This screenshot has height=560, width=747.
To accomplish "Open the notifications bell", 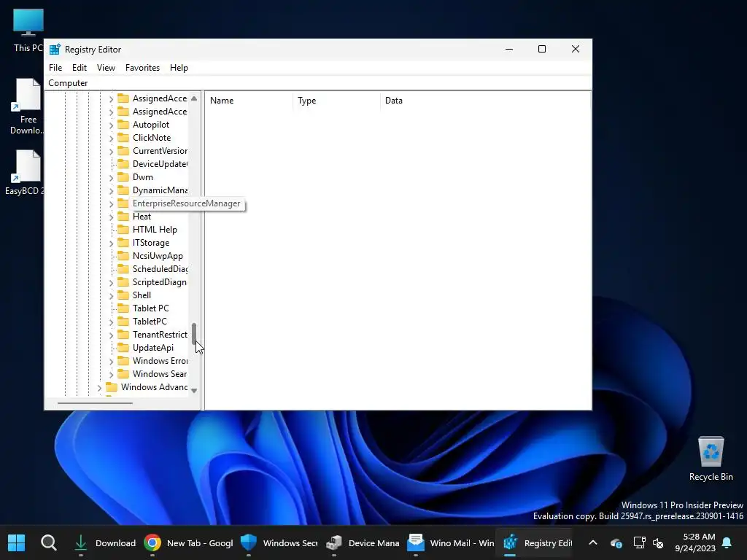I will pyautogui.click(x=727, y=542).
